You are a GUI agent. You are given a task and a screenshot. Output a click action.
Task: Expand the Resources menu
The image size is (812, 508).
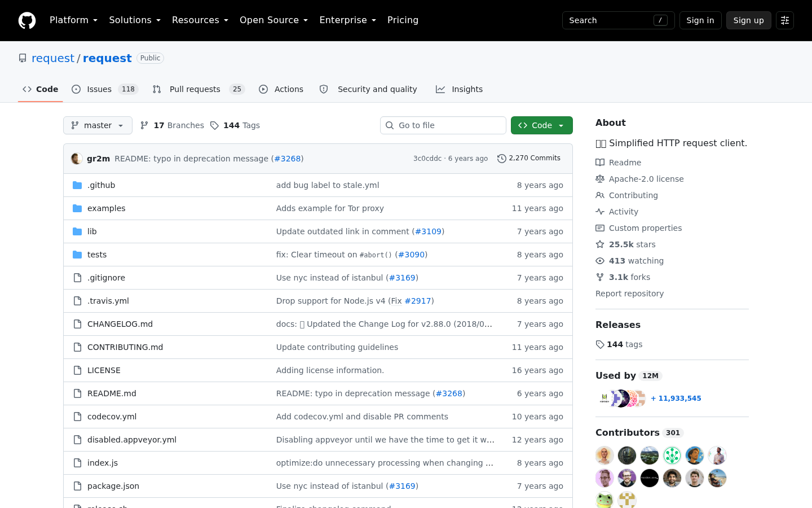coord(200,20)
